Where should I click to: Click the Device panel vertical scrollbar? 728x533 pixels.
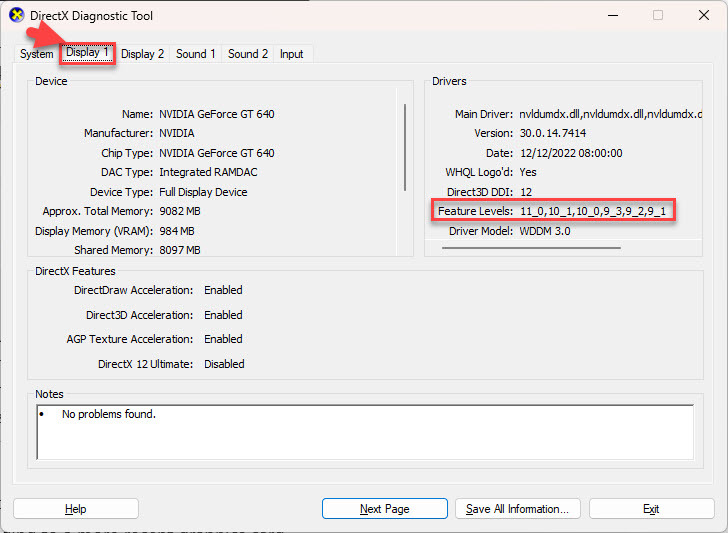[405, 140]
